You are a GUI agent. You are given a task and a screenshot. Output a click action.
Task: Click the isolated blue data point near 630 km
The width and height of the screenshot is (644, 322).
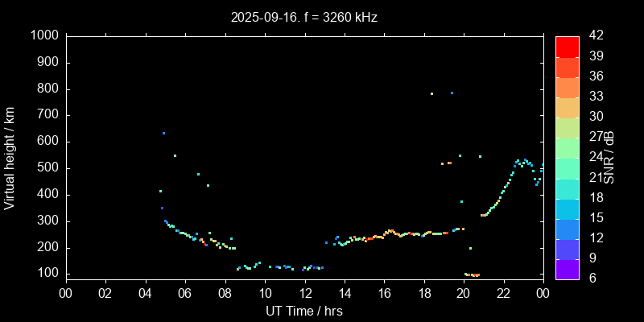[x=163, y=134]
